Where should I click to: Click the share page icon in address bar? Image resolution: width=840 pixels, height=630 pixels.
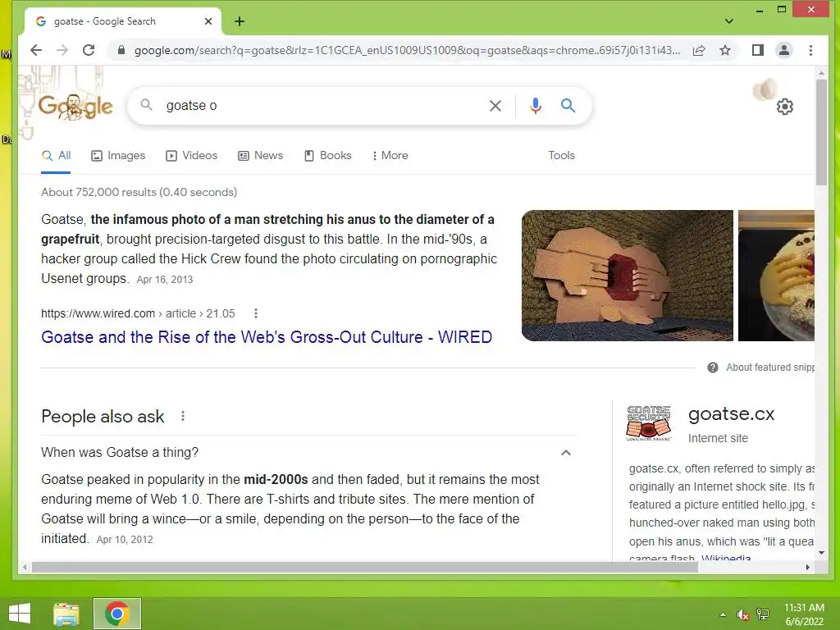pyautogui.click(x=699, y=50)
